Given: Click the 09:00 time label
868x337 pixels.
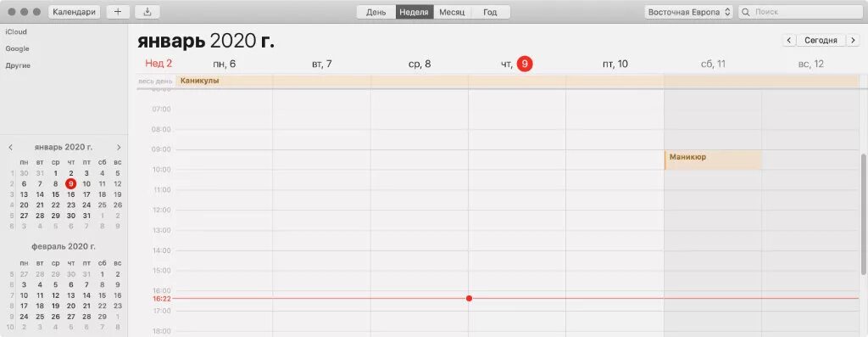Looking at the screenshot, I should pyautogui.click(x=162, y=149).
